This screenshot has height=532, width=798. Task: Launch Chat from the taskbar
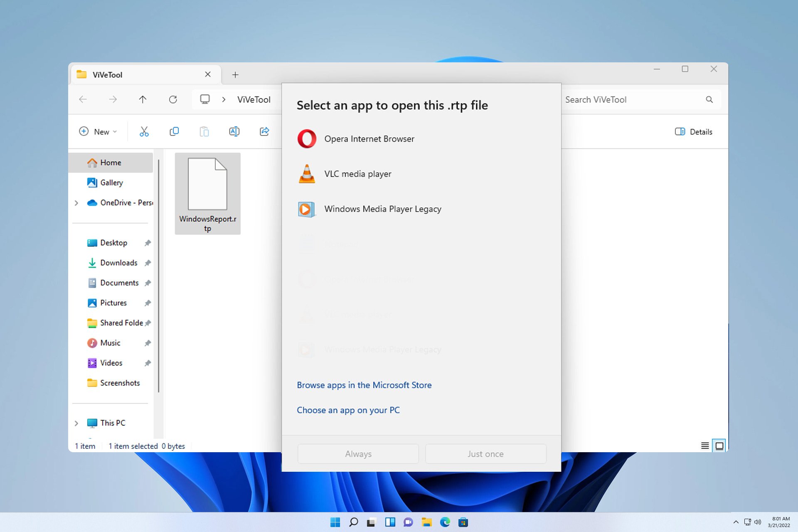tap(408, 522)
